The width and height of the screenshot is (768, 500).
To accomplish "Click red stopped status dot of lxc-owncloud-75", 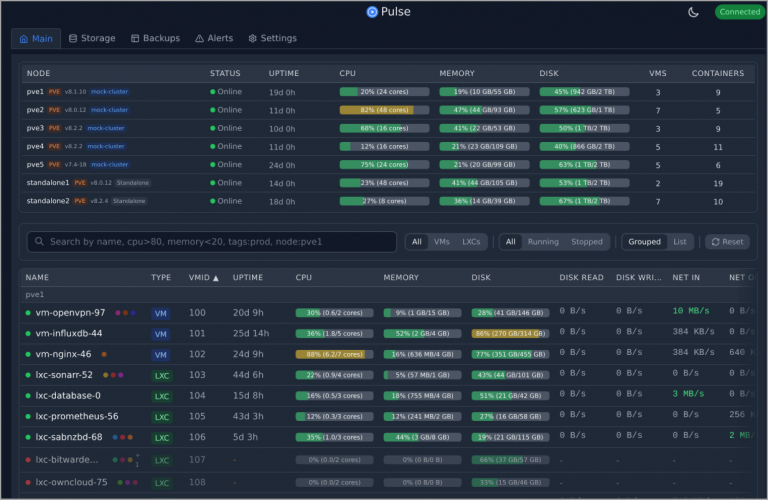I will 28,482.
